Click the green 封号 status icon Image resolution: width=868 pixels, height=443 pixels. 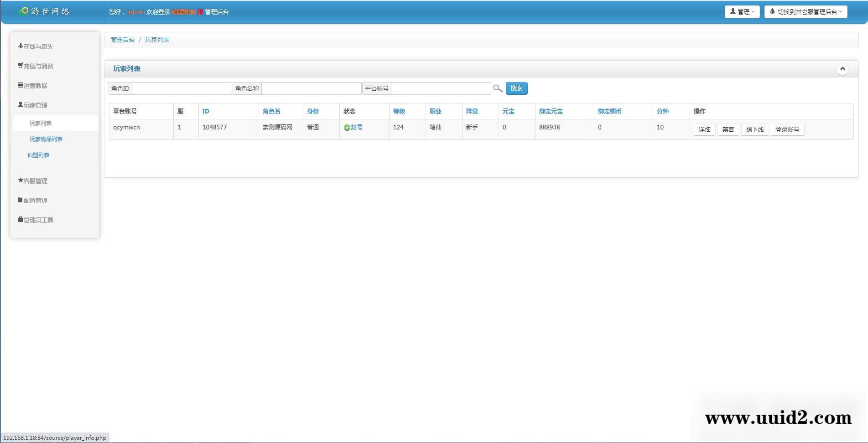[347, 128]
